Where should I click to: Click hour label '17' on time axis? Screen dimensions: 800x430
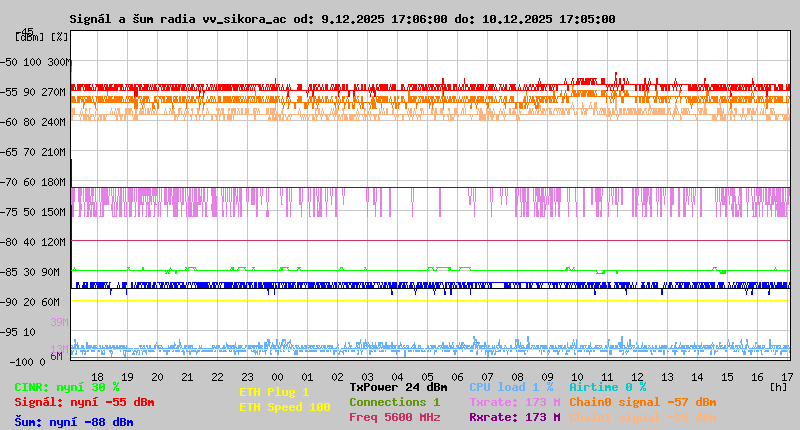tap(787, 377)
